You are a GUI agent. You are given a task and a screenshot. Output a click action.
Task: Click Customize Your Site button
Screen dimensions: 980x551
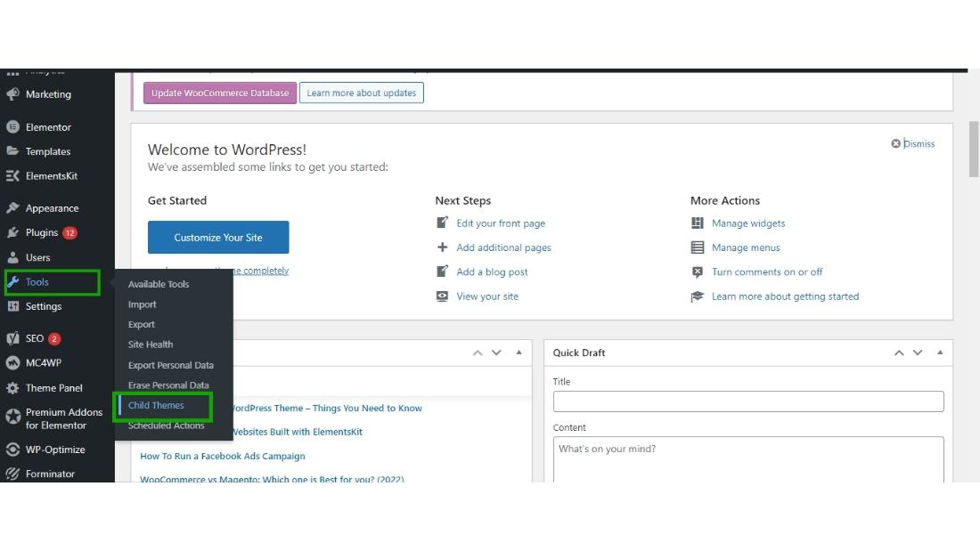coord(218,238)
